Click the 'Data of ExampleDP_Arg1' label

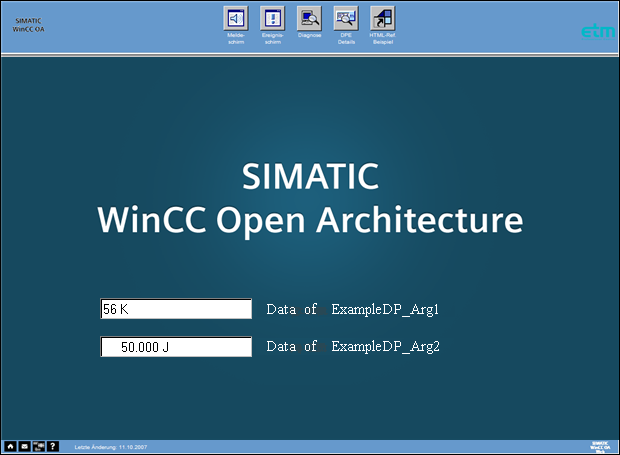click(x=353, y=309)
